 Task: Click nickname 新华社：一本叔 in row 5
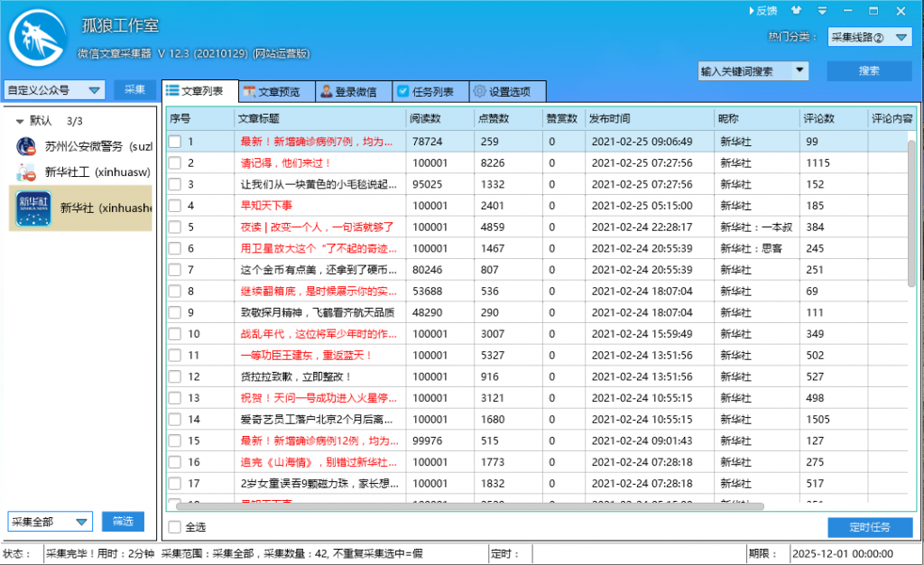756,227
